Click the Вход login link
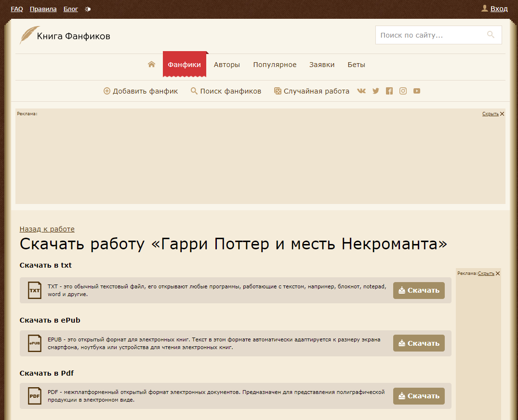The height and width of the screenshot is (420, 518). [x=499, y=9]
